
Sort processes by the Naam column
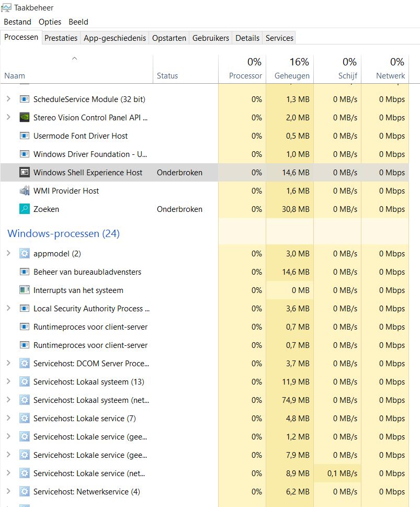coord(76,69)
